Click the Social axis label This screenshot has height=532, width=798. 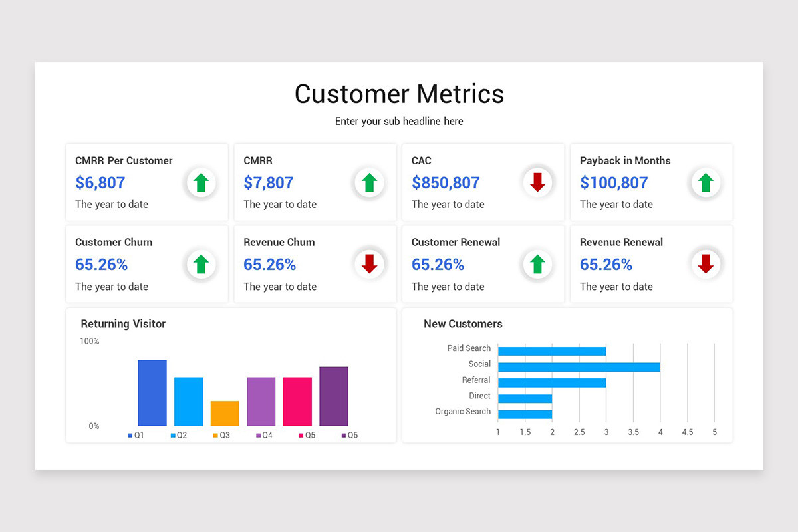[x=479, y=364]
